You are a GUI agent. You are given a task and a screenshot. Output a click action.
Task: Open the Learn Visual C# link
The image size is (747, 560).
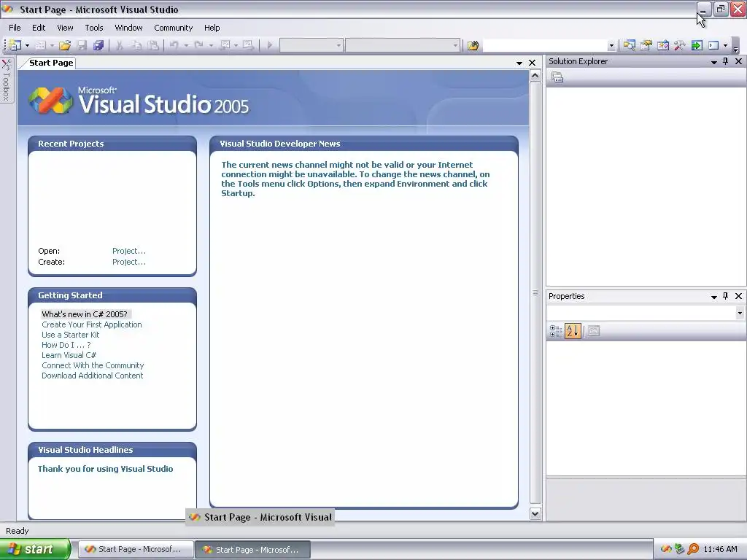coord(69,355)
